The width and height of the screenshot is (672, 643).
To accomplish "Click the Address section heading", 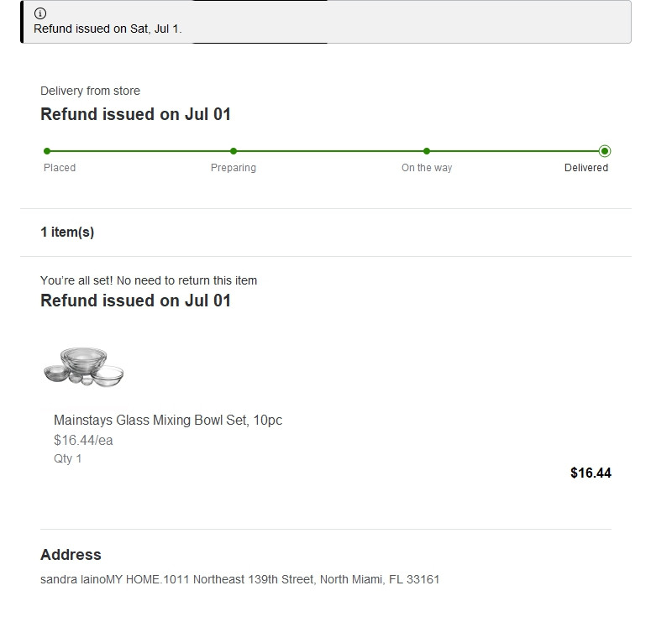I will 71,555.
